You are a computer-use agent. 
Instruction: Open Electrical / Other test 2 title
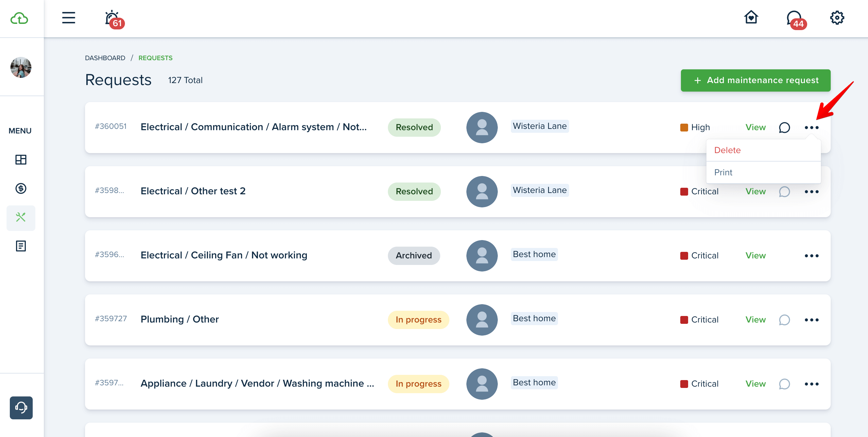tap(193, 191)
